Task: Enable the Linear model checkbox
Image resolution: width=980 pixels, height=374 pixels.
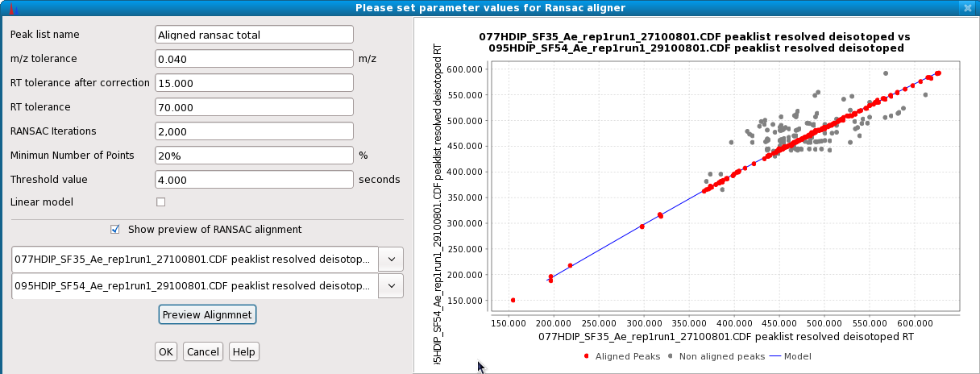Action: coord(160,202)
